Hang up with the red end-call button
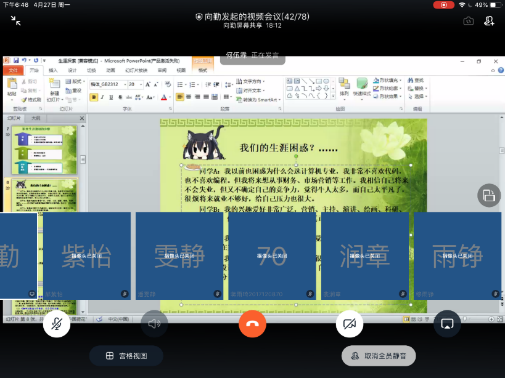 pos(252,324)
